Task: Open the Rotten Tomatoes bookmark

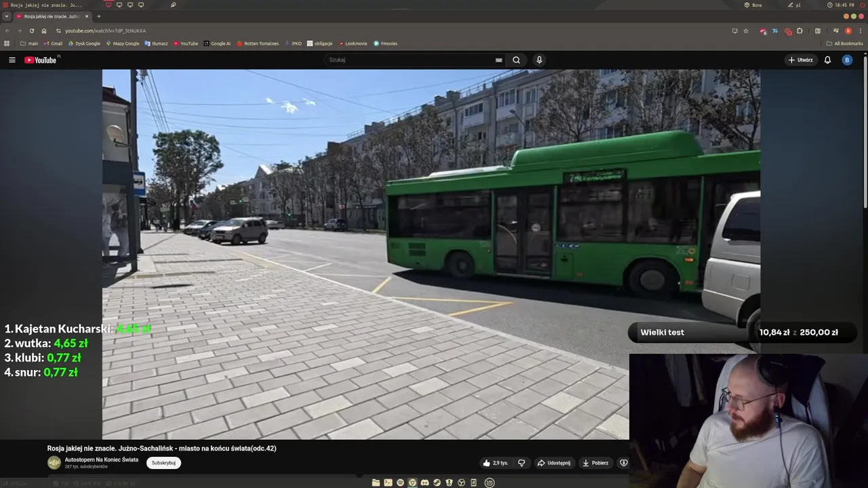Action: [257, 43]
